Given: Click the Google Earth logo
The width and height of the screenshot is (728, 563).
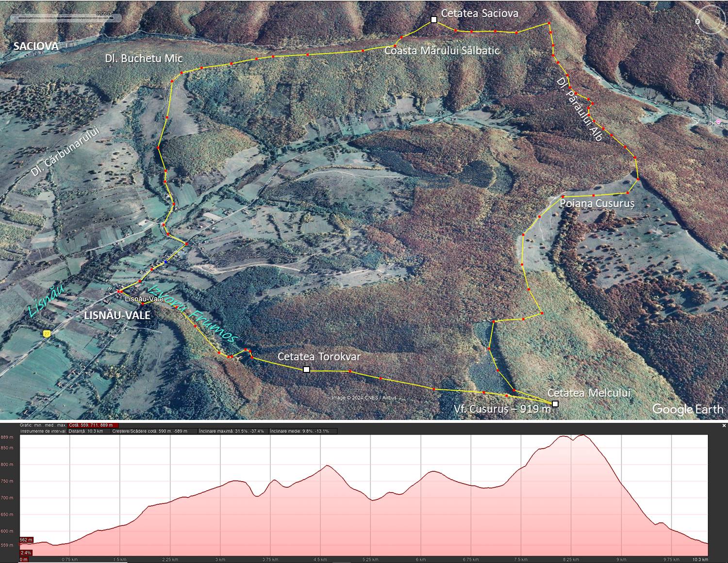Looking at the screenshot, I should (x=687, y=409).
